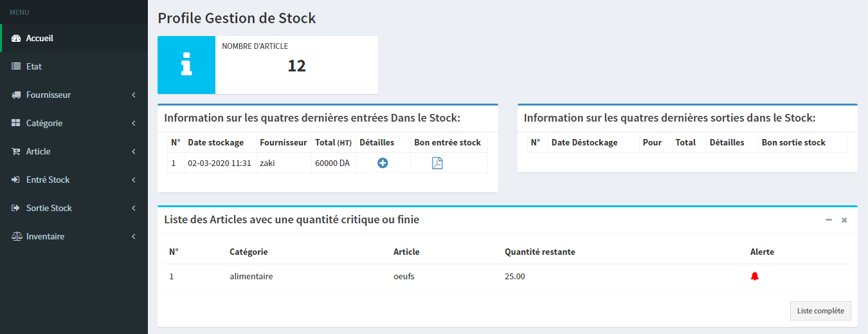The height and width of the screenshot is (334, 868).
Task: Expand the Entré Stock submenu chevron
Action: click(x=134, y=180)
